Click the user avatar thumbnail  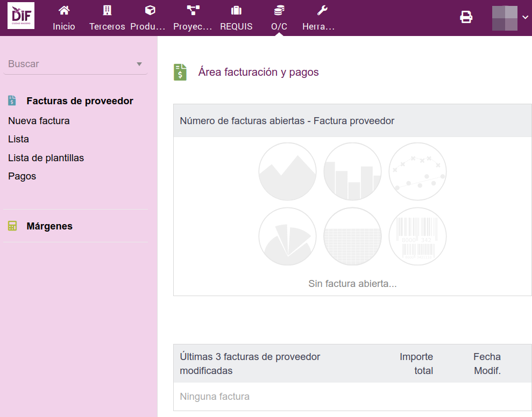click(x=505, y=18)
